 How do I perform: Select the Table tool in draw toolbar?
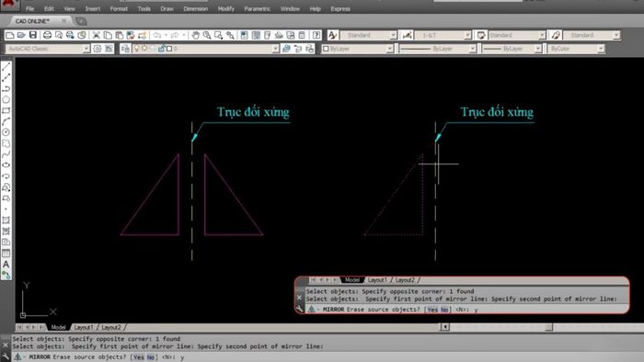[6, 254]
